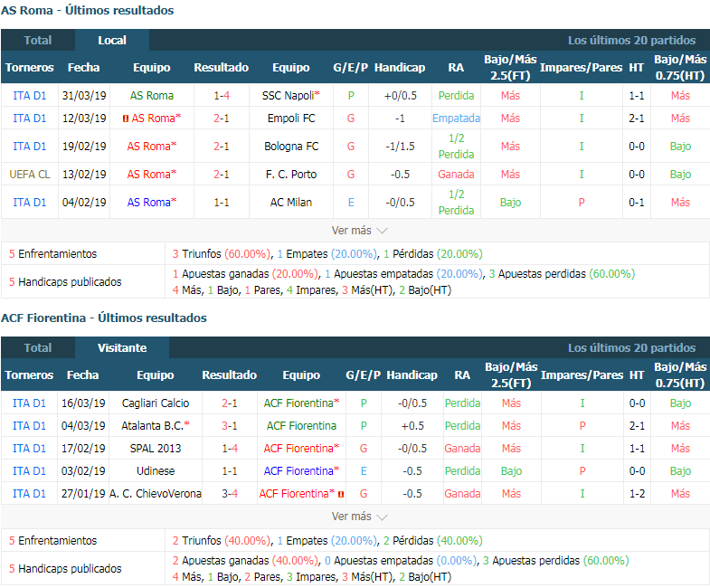Viewport: 710px width, 588px height.
Task: Switch to ACF Fiorentina Total tab
Action: 38,348
